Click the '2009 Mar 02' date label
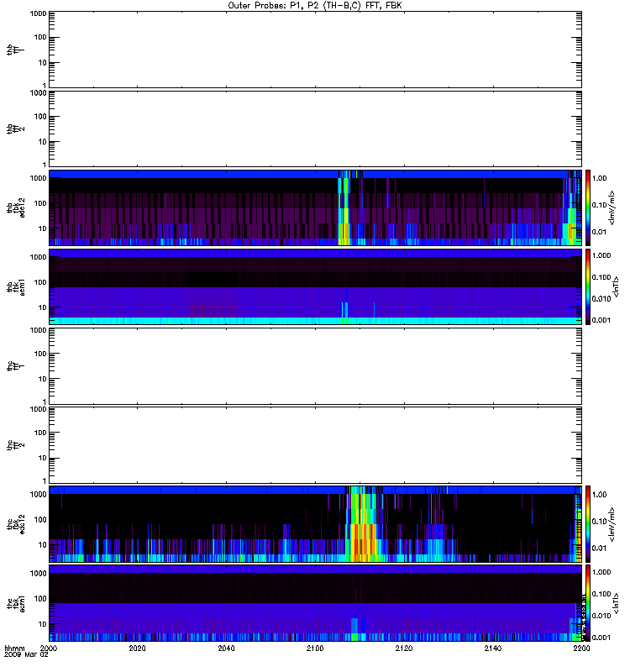Image resolution: width=630 pixels, height=672 pixels. pos(26,654)
